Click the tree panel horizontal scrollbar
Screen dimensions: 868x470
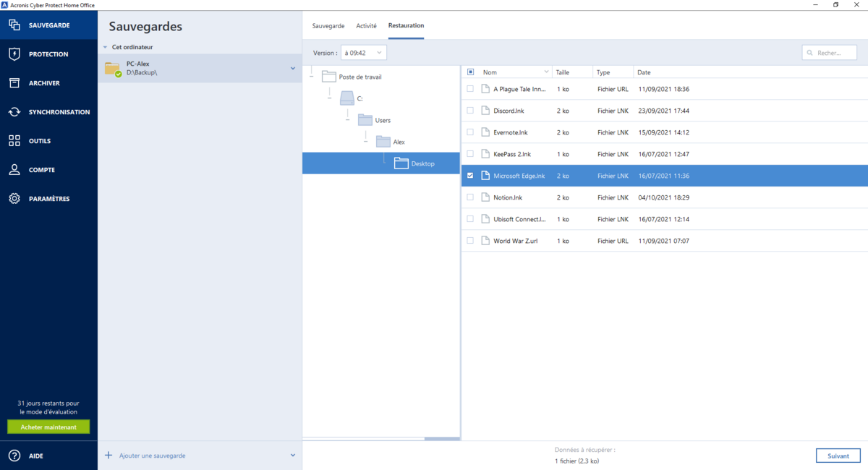point(442,438)
